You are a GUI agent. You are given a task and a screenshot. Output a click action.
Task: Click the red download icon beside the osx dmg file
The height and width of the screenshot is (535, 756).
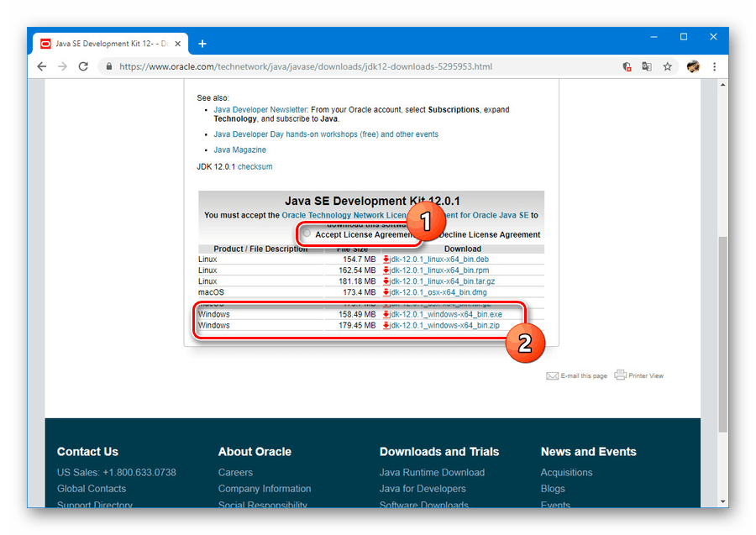click(x=386, y=292)
